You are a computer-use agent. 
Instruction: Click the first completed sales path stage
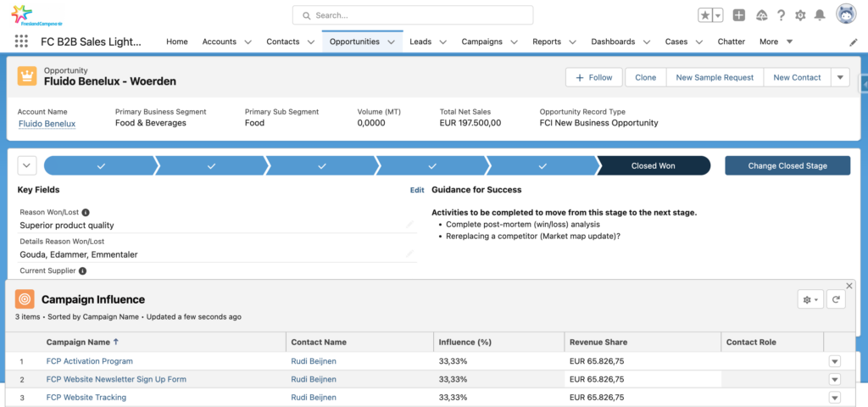coord(100,165)
